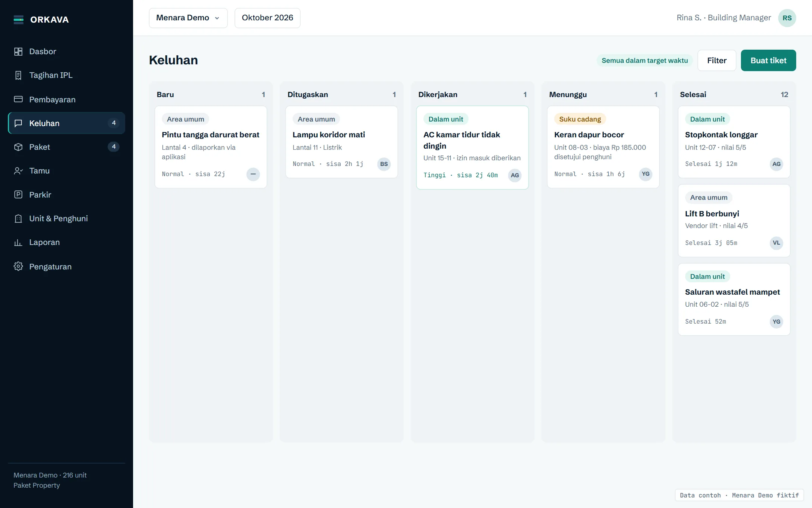This screenshot has width=812, height=508.
Task: Open the Lampu koridor mati ticket
Action: tap(341, 142)
